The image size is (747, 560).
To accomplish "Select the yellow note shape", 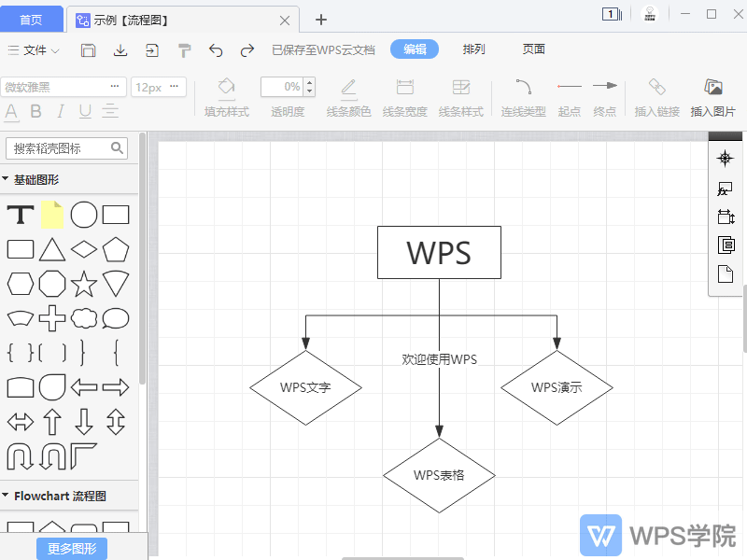I will pos(52,215).
